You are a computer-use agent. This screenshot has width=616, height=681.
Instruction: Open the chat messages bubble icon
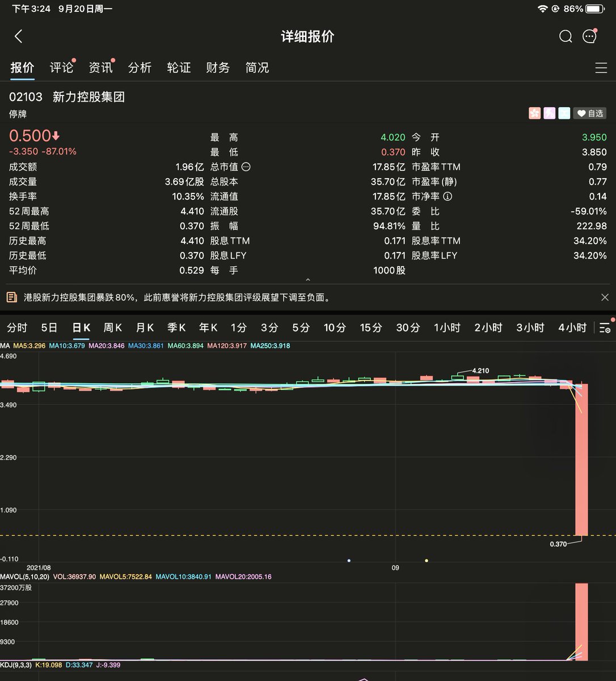(x=590, y=36)
